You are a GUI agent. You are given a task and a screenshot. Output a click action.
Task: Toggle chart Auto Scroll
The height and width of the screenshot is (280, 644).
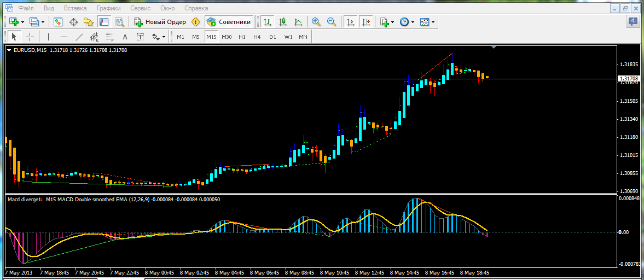coord(351,22)
